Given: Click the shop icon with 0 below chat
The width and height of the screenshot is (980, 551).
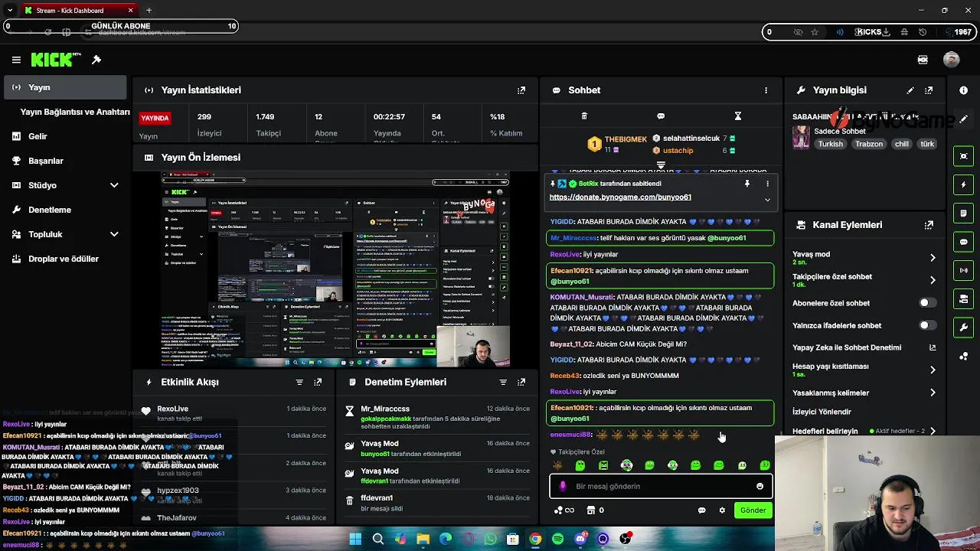Looking at the screenshot, I should coord(595,510).
